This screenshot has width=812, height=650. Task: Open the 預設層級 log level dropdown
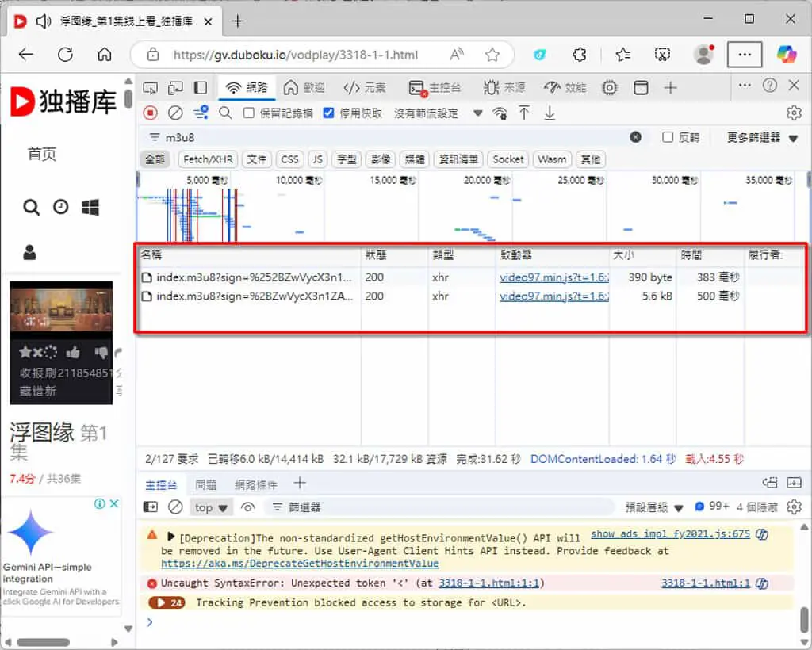coord(654,507)
